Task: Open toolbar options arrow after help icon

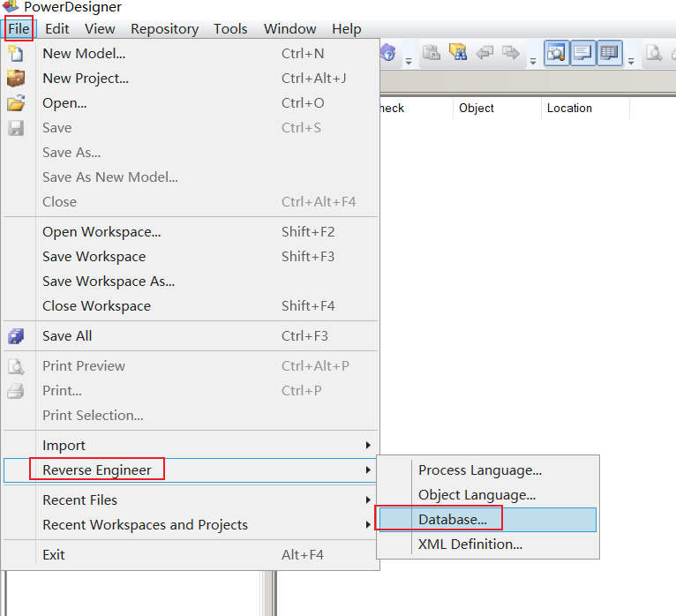Action: pyautogui.click(x=409, y=62)
